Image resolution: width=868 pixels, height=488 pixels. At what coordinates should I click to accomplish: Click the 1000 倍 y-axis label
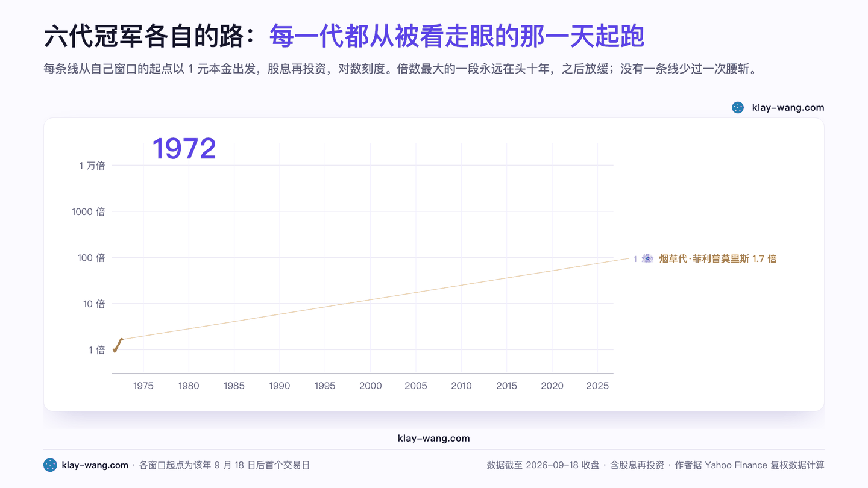(x=88, y=211)
